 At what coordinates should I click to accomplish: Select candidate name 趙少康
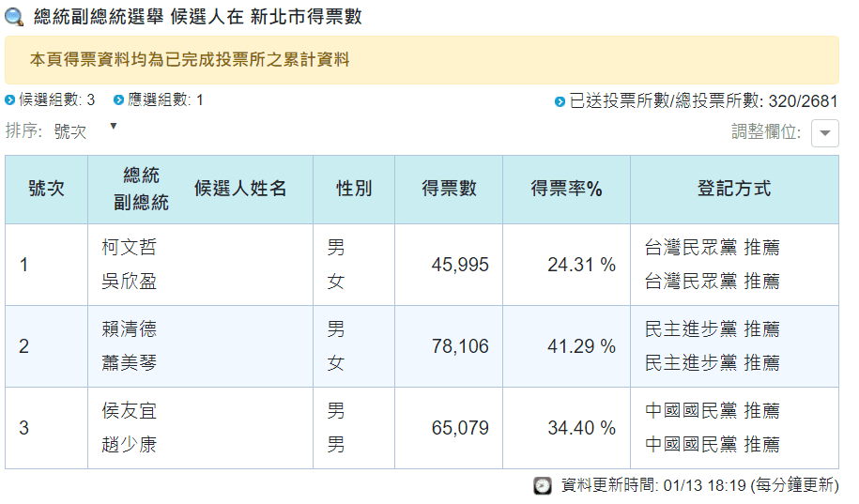(x=130, y=445)
